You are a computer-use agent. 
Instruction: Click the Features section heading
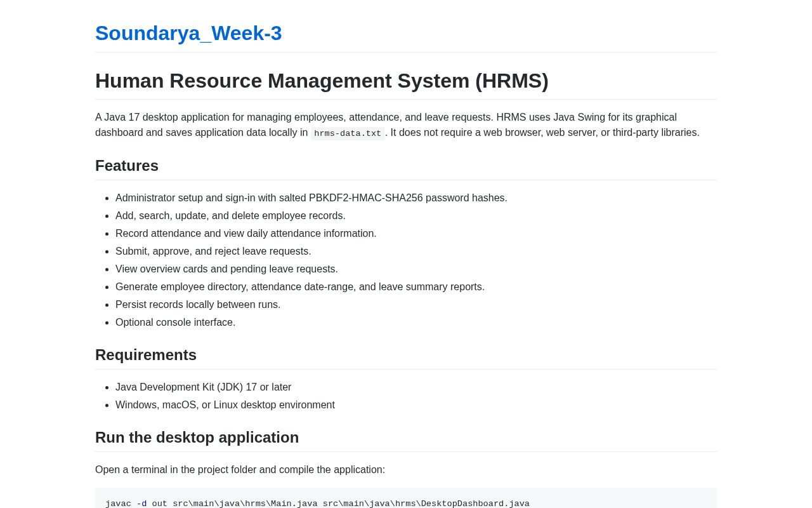(x=127, y=166)
